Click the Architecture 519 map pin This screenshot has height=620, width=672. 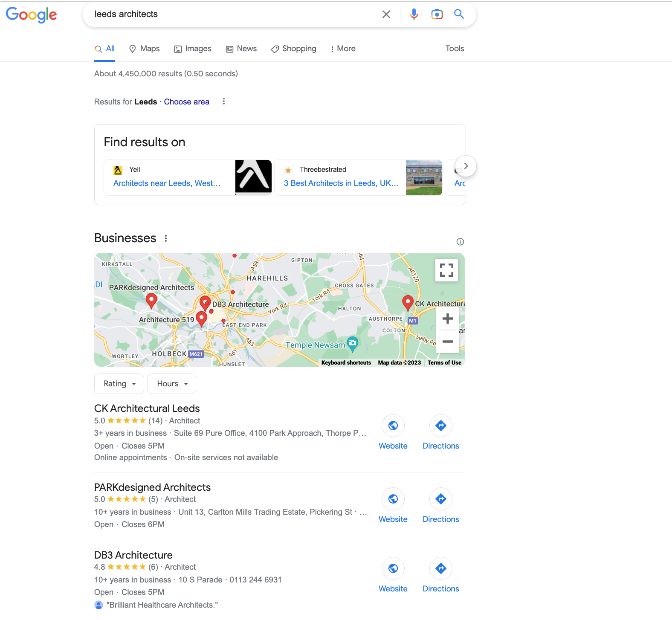[x=201, y=319]
